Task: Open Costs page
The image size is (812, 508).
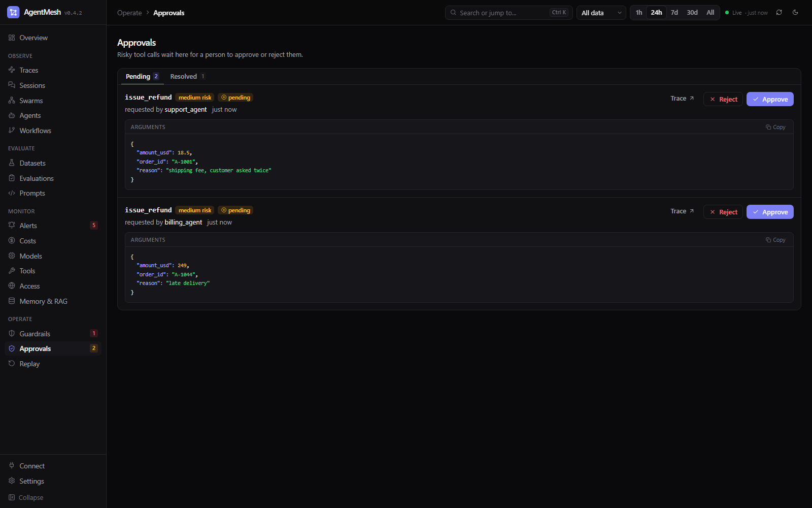Action: point(53,241)
